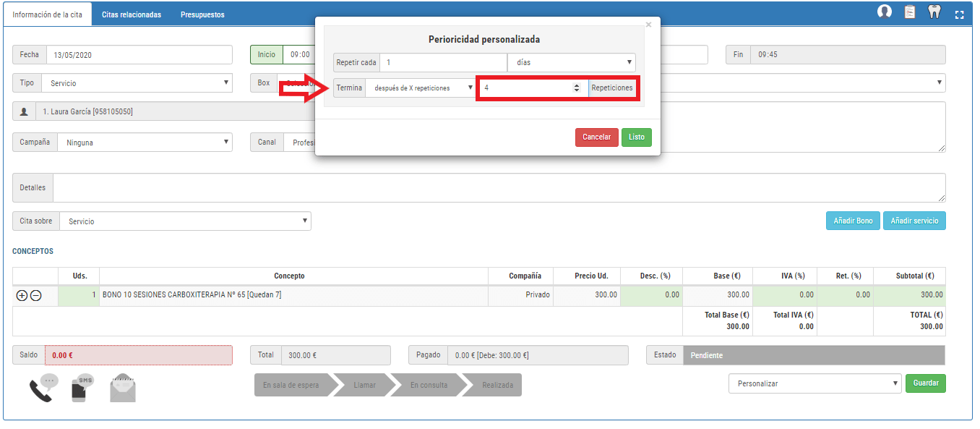The image size is (980, 429).
Task: Close the Perioricidad personalizada dialog with X
Action: pos(648,25)
